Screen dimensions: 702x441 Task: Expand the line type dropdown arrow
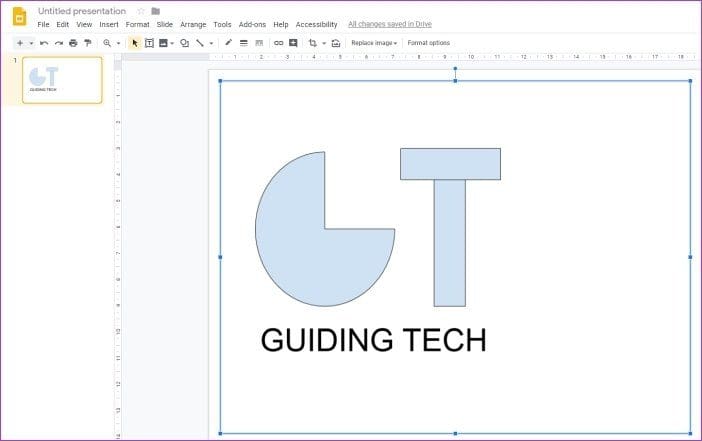(x=211, y=43)
